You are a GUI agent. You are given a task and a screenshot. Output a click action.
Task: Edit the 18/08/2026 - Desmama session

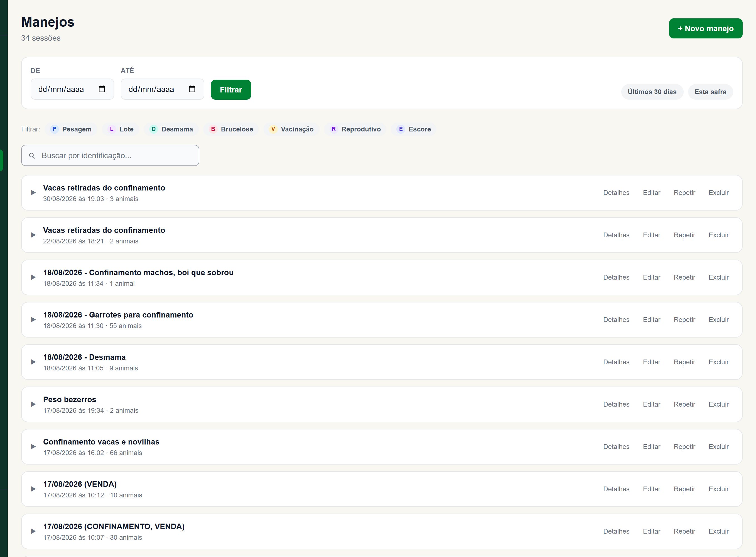point(651,362)
